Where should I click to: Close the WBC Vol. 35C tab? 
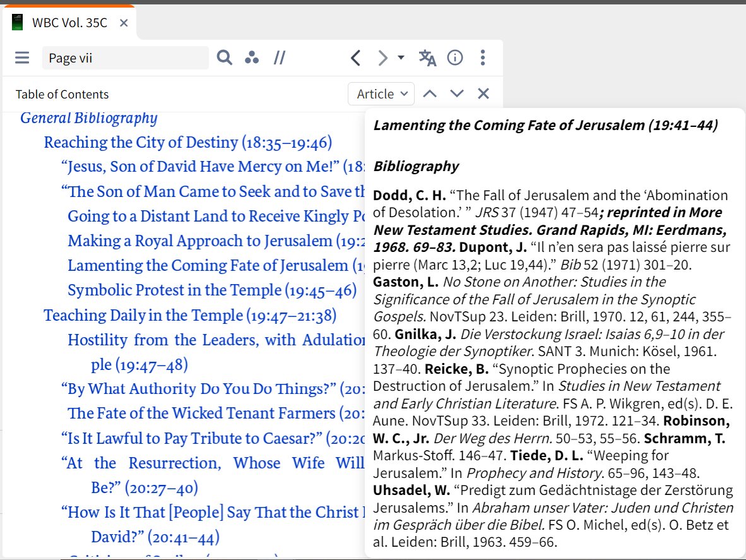click(124, 23)
